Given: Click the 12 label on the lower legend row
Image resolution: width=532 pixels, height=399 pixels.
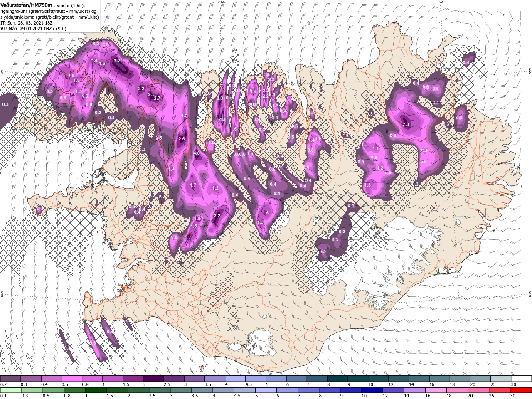Looking at the screenshot, I should click(x=386, y=396).
